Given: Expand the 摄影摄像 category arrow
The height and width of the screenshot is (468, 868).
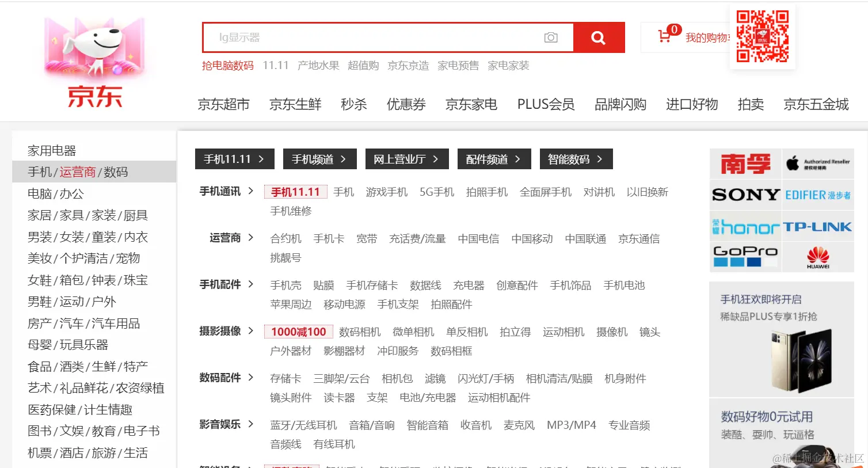Looking at the screenshot, I should coord(250,330).
